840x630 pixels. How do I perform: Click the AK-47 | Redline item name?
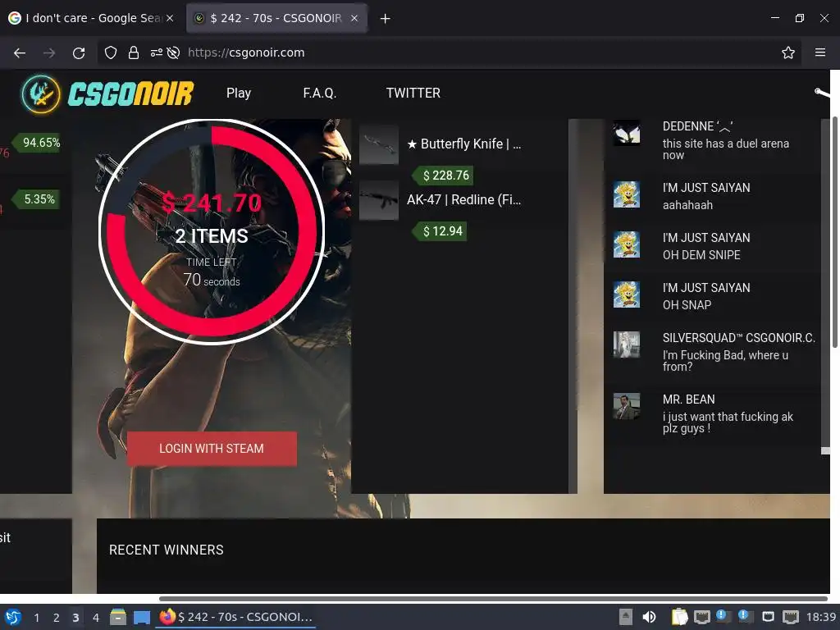pos(464,199)
